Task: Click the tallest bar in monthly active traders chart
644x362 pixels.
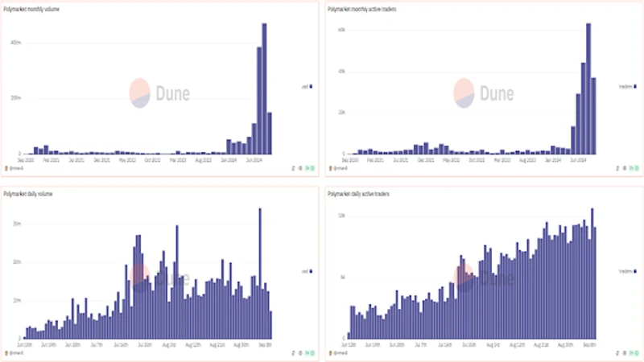Action: [588, 88]
